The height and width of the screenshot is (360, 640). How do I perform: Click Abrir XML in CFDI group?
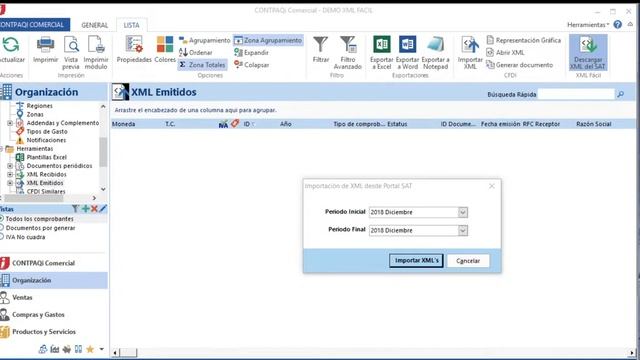pyautogui.click(x=505, y=53)
